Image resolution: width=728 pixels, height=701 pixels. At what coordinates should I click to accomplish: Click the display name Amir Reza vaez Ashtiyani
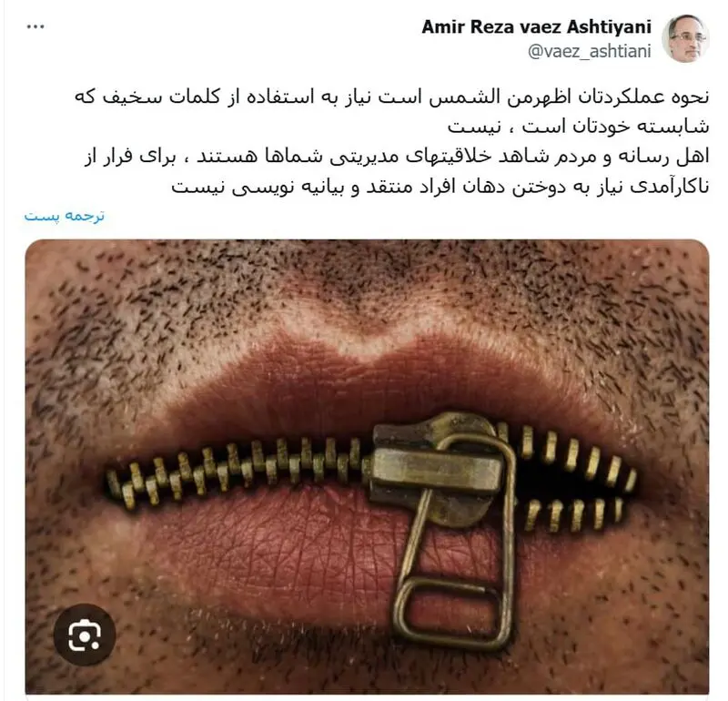pyautogui.click(x=536, y=27)
